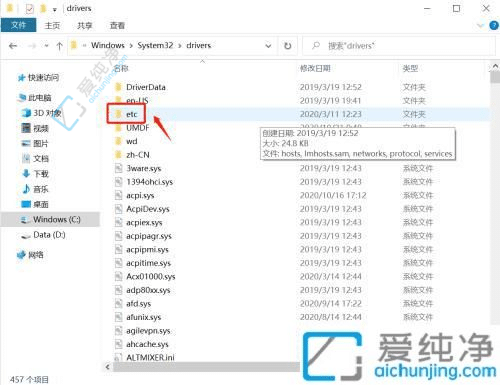Switch to the 主页 ribbon tab

click(x=52, y=26)
